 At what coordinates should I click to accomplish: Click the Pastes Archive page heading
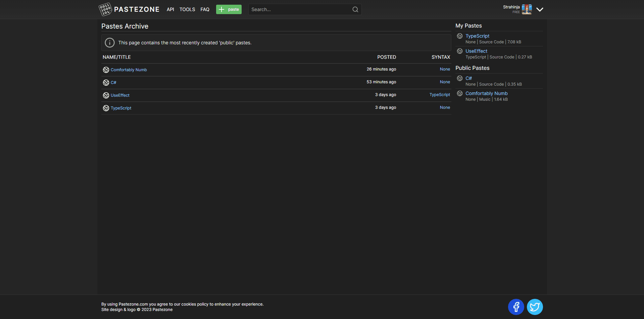125,26
